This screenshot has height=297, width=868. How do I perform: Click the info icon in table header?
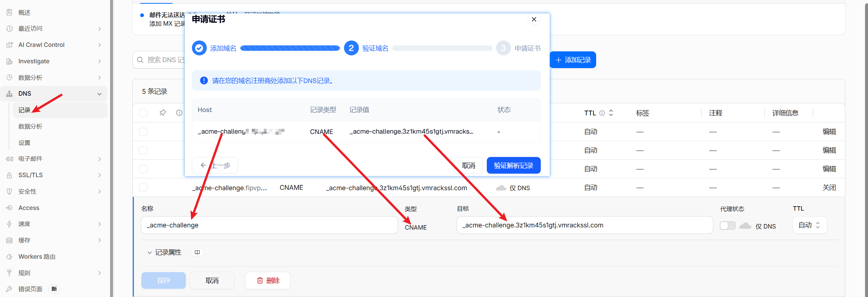[179, 113]
